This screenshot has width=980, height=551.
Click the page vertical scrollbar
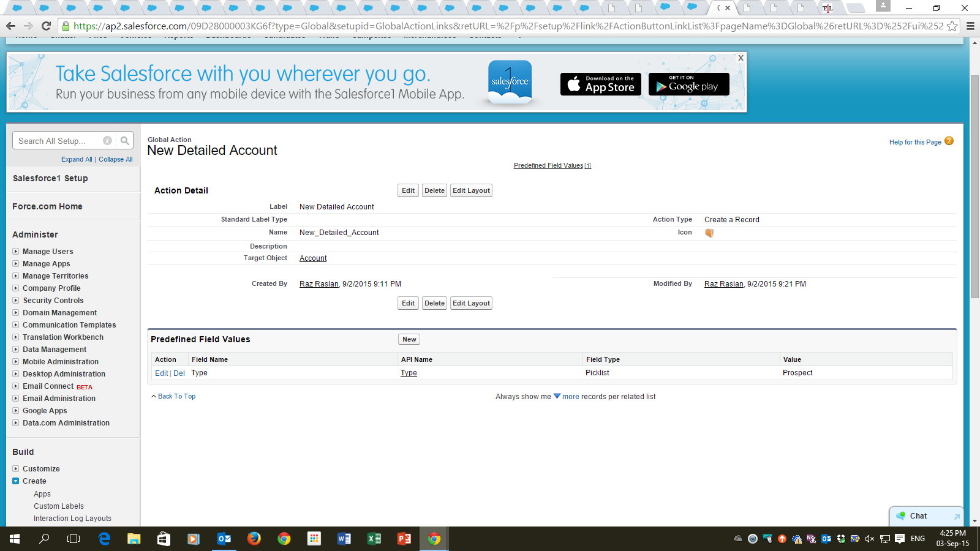974,186
